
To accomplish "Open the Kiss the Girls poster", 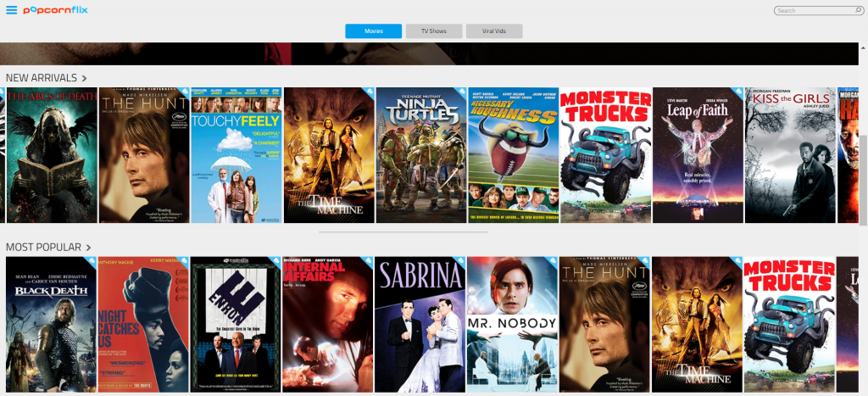I will pos(790,155).
